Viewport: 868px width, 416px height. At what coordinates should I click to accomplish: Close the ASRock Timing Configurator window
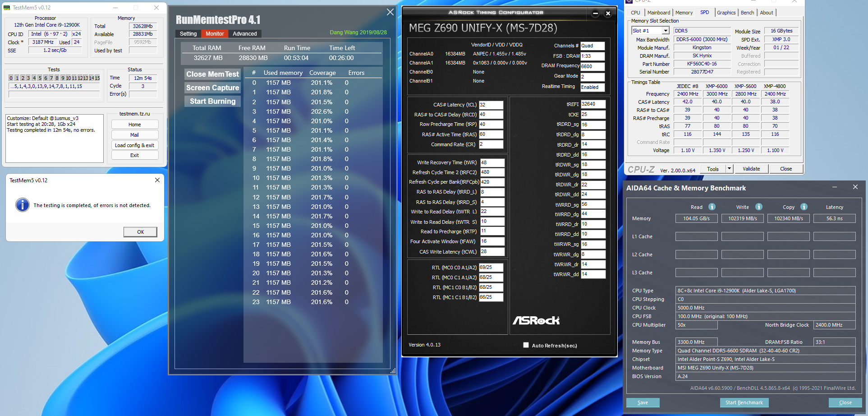click(608, 14)
